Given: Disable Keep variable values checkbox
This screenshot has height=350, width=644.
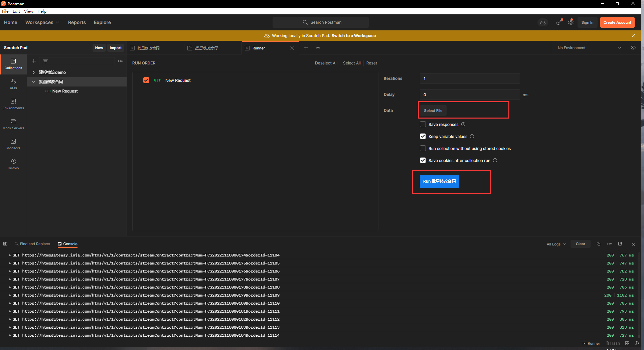Looking at the screenshot, I should pyautogui.click(x=423, y=136).
